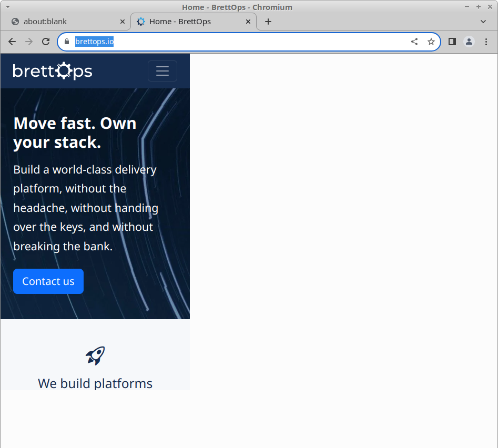Click the Contact us button

[48, 281]
